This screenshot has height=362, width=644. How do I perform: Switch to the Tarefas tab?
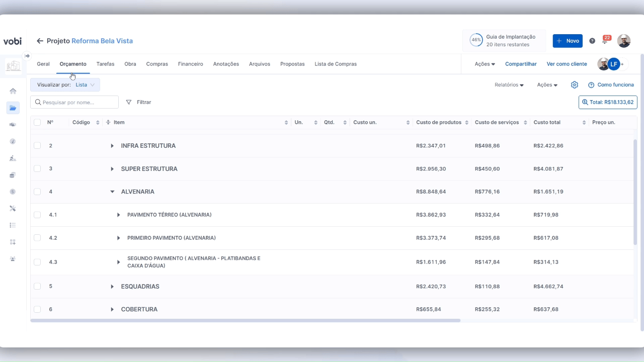(105, 64)
